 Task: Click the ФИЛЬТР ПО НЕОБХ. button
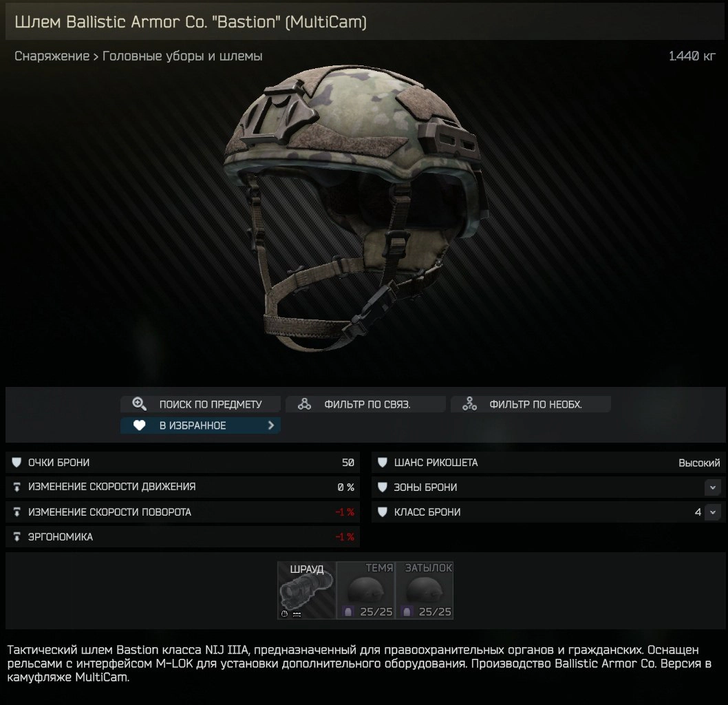click(531, 404)
